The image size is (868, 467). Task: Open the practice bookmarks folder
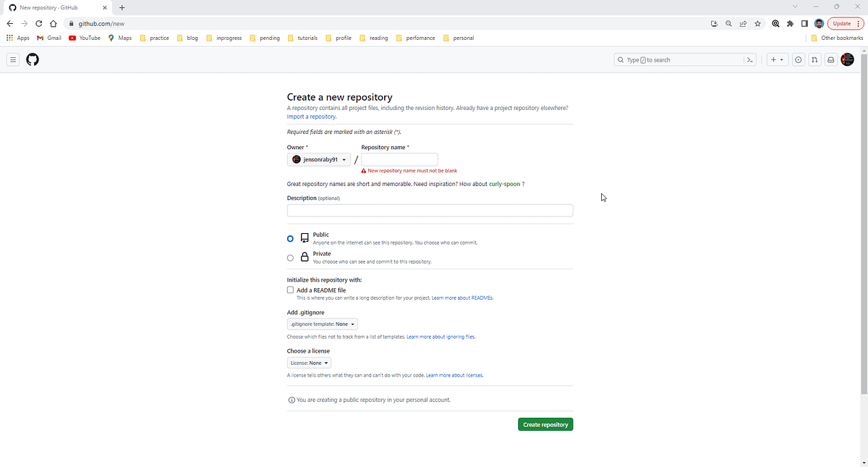(x=155, y=38)
